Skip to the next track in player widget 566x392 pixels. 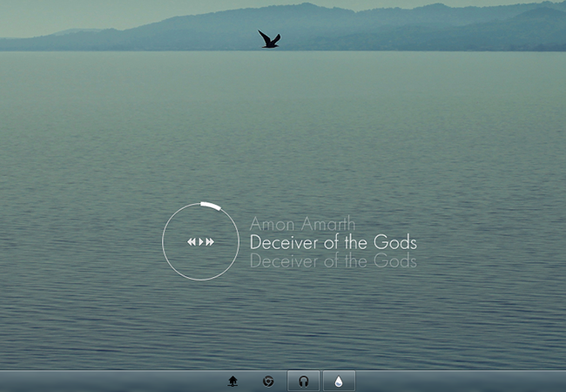pos(210,242)
